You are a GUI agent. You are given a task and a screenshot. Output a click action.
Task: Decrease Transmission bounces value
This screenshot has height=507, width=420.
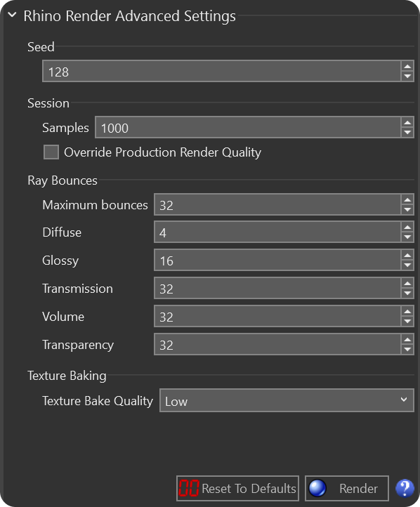tap(407, 294)
